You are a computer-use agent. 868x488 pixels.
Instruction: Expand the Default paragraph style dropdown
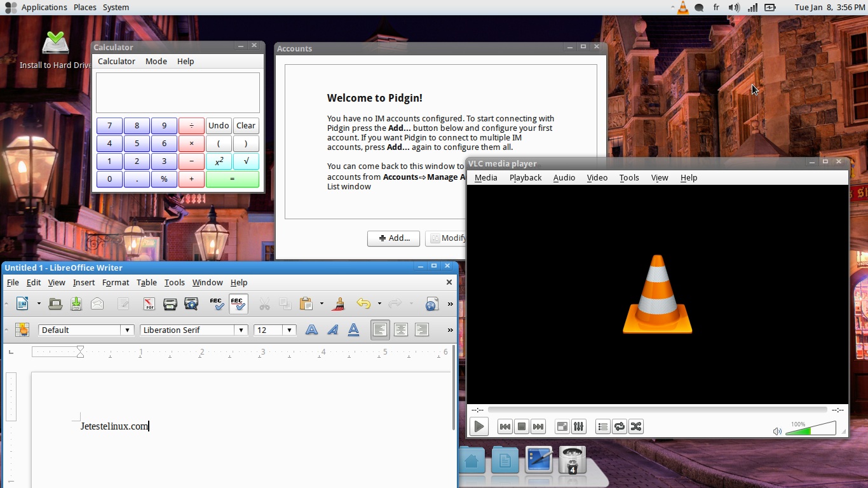(x=128, y=330)
